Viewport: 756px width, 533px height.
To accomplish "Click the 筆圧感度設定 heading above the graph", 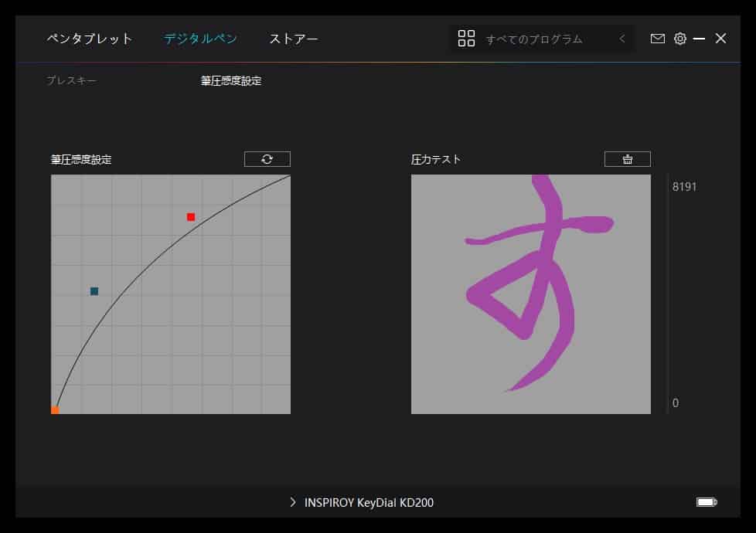I will [81, 160].
